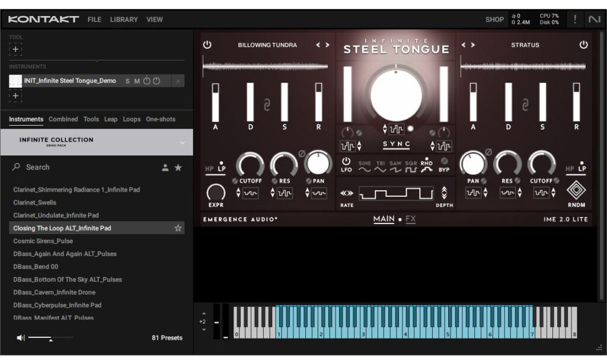The image size is (607, 364).
Task: Select the SINE LFO waveform
Action: [365, 167]
